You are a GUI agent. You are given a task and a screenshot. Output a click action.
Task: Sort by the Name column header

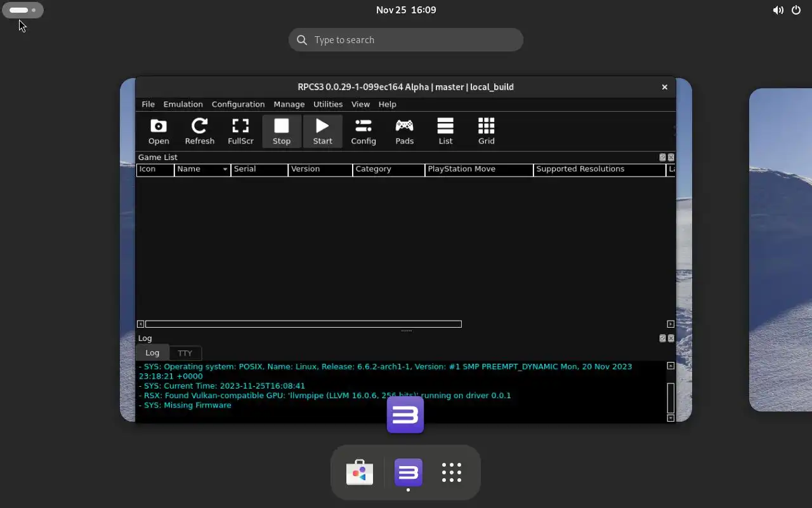coord(202,169)
